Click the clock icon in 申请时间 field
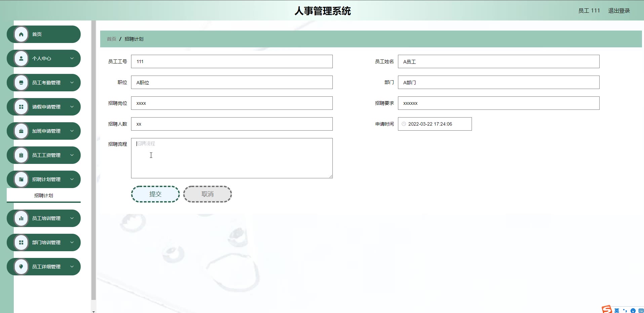 coord(404,124)
